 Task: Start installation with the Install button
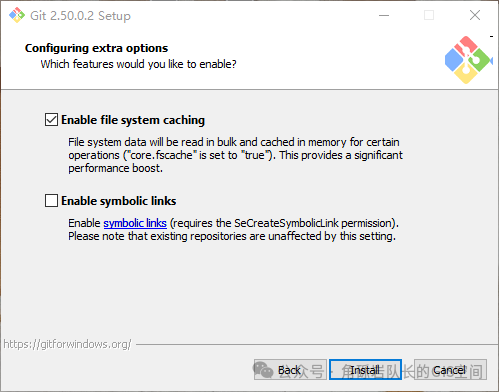[365, 370]
